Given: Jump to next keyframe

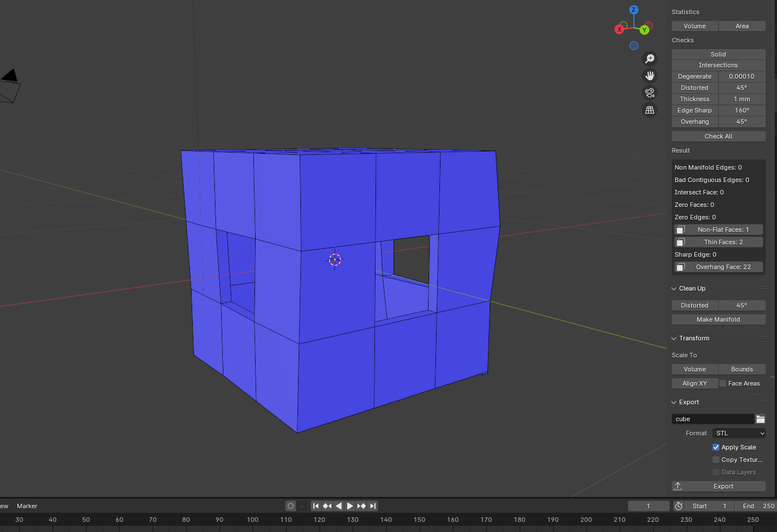Looking at the screenshot, I should pos(361,506).
